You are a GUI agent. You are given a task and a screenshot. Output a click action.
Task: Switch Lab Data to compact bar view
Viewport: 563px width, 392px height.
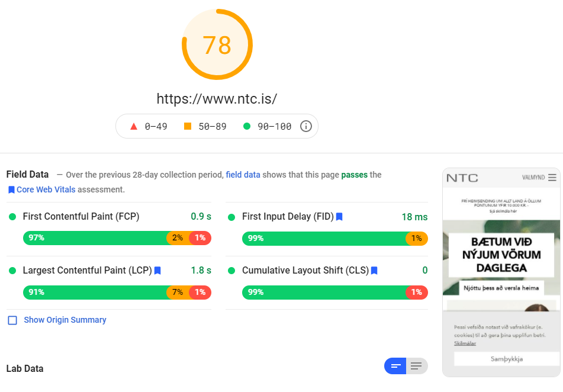(x=395, y=366)
